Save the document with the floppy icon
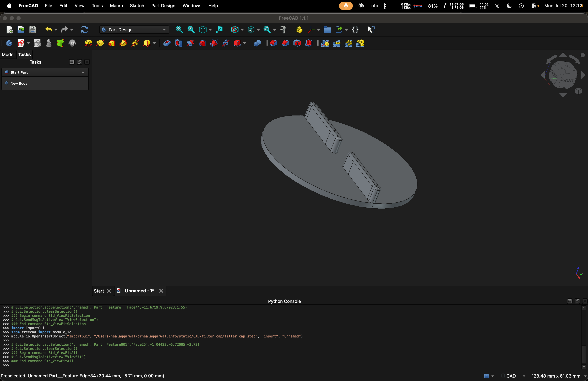 point(33,30)
